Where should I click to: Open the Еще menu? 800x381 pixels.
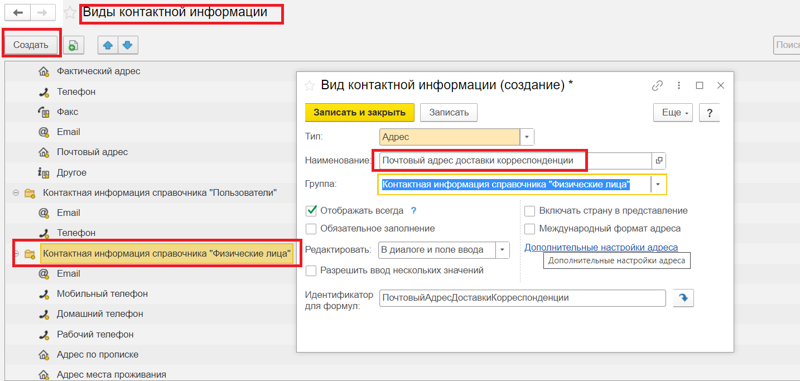point(673,113)
